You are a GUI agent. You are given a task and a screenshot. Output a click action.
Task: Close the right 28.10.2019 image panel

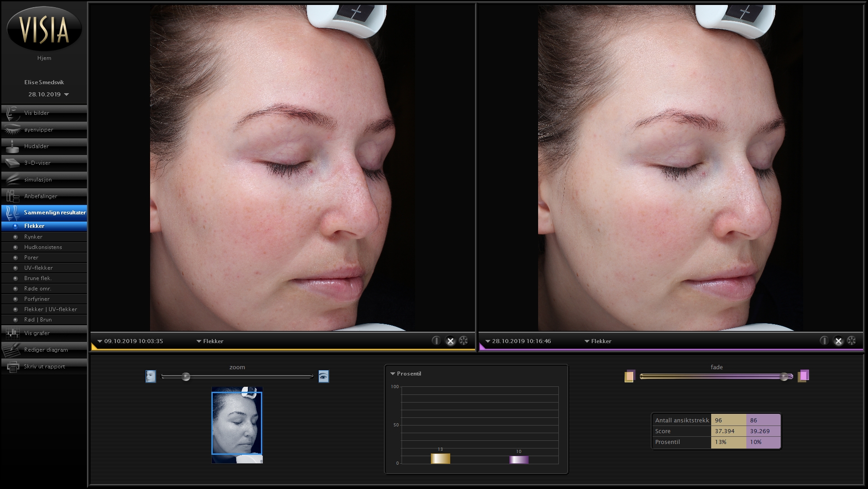pos(838,341)
